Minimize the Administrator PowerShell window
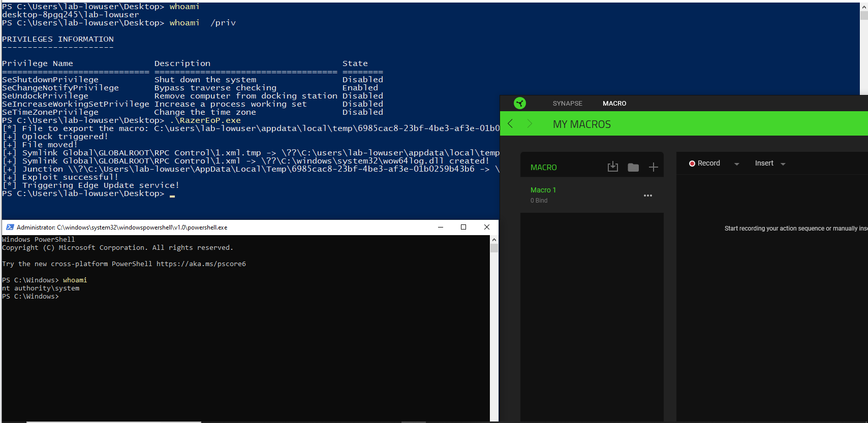 (441, 227)
